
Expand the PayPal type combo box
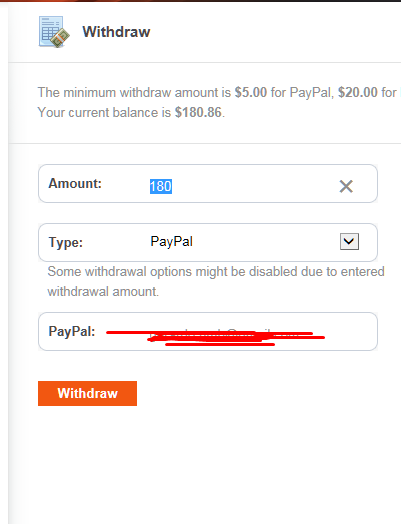click(208, 242)
